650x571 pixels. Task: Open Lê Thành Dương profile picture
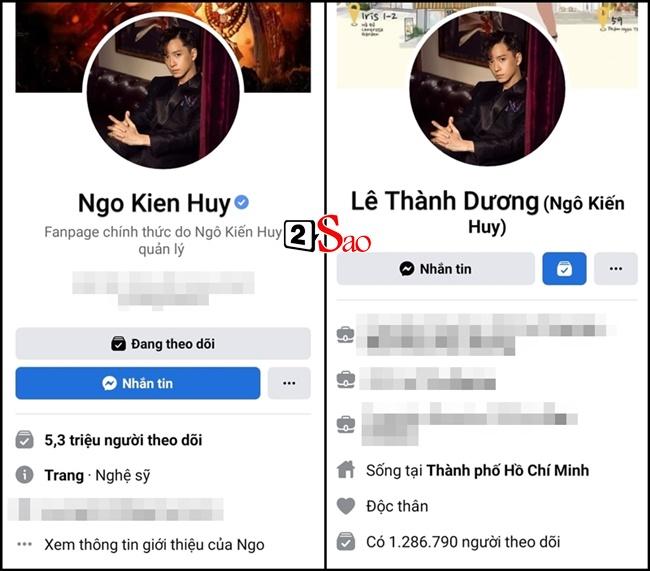(487, 89)
